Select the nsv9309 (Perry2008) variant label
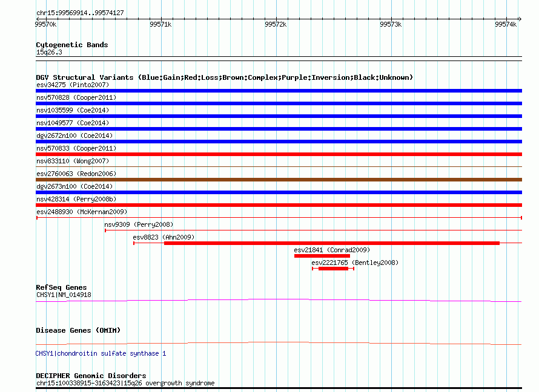Image resolution: width=539 pixels, height=392 pixels. (138, 224)
